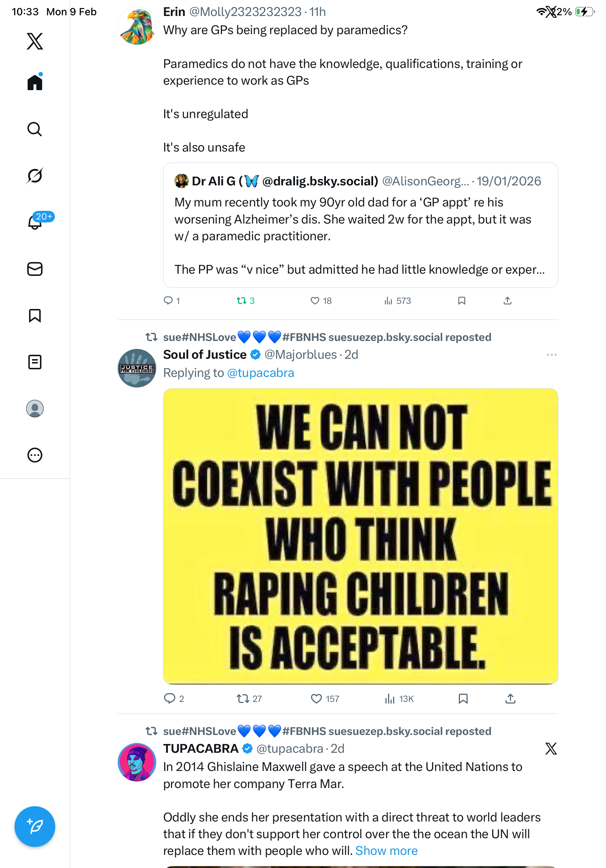Bookmark the Soul of Justice post

(463, 698)
